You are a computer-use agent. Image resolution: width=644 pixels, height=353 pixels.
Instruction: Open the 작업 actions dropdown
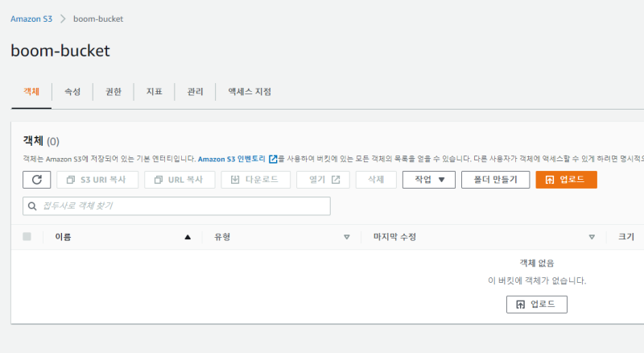click(429, 180)
